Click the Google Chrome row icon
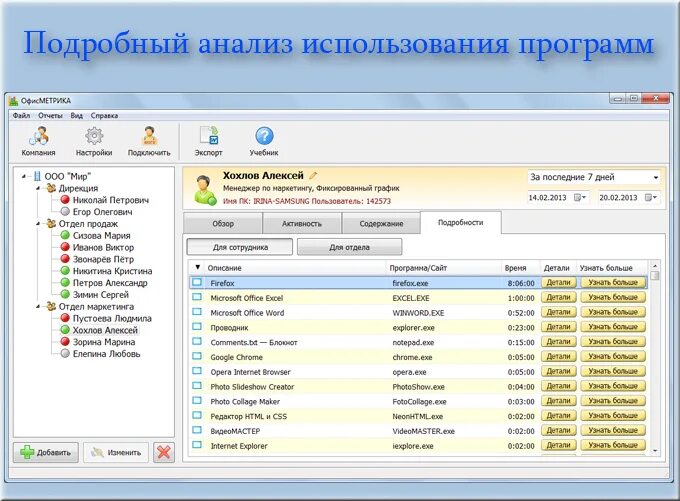The height and width of the screenshot is (501, 680). [x=197, y=356]
